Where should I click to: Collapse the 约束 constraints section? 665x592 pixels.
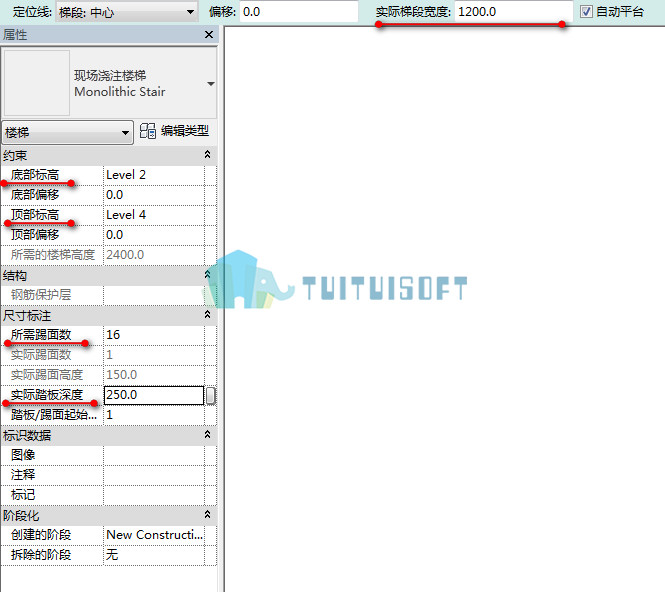207,154
